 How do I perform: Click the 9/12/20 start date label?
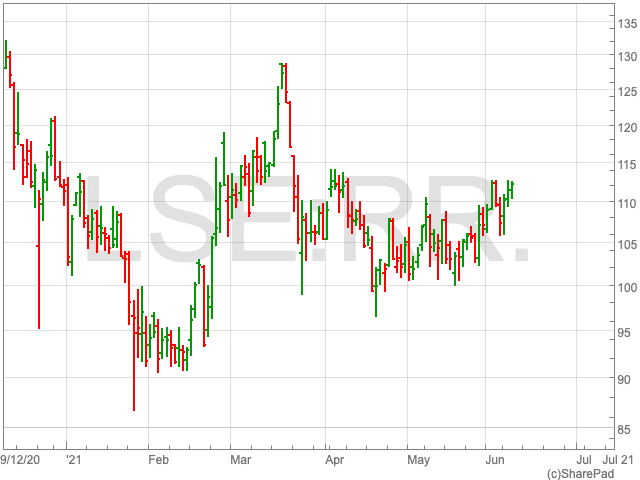tap(21, 460)
